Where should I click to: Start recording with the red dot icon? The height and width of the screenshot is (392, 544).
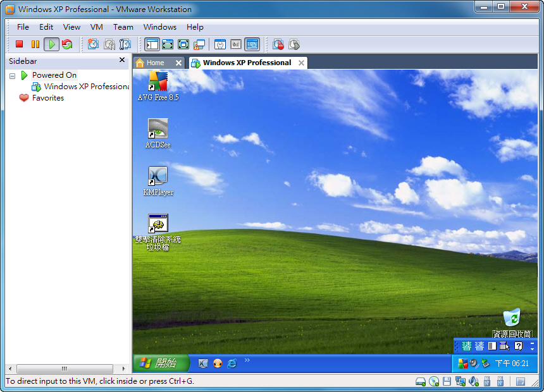click(x=278, y=44)
